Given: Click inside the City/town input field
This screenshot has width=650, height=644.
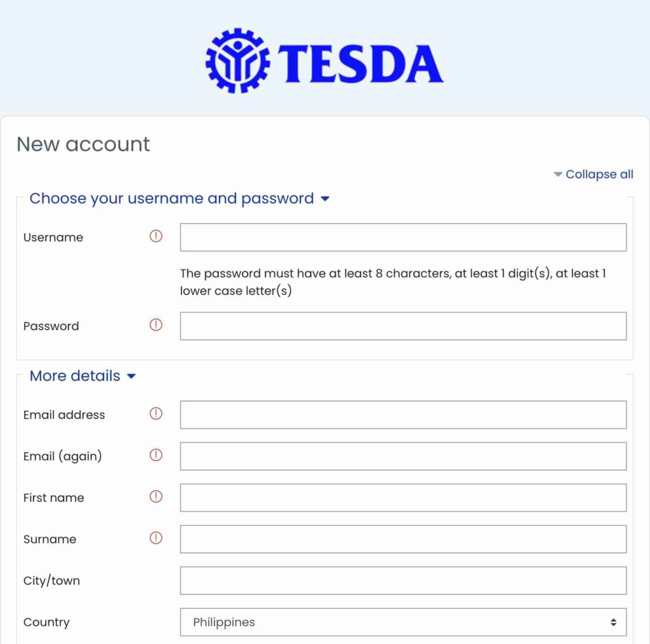Looking at the screenshot, I should [402, 580].
